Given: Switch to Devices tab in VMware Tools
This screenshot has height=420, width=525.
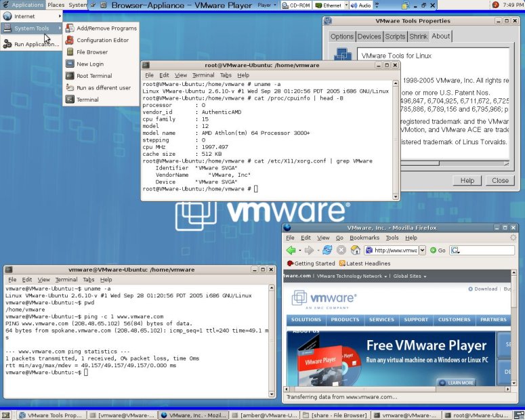Looking at the screenshot, I should click(x=369, y=37).
